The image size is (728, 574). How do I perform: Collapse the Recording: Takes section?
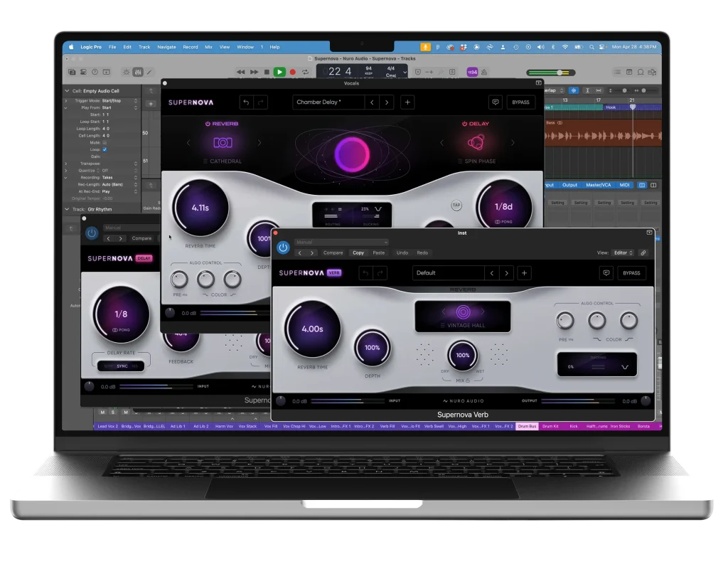[66, 178]
